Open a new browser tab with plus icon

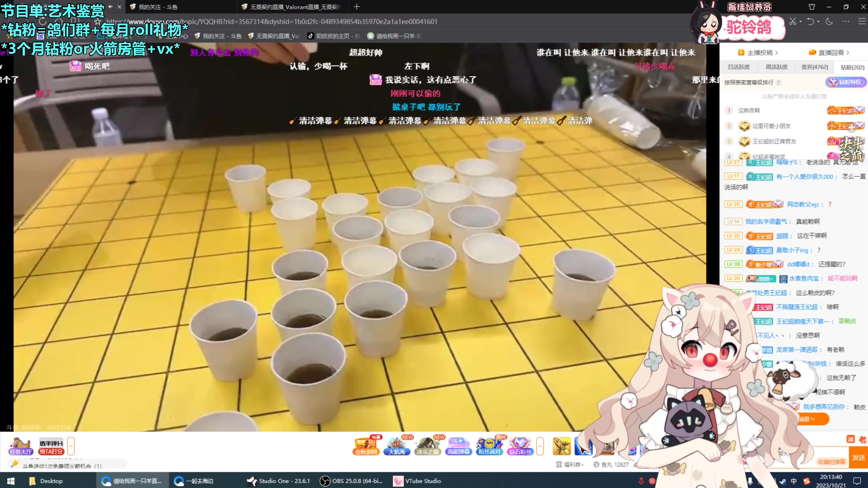(357, 7)
